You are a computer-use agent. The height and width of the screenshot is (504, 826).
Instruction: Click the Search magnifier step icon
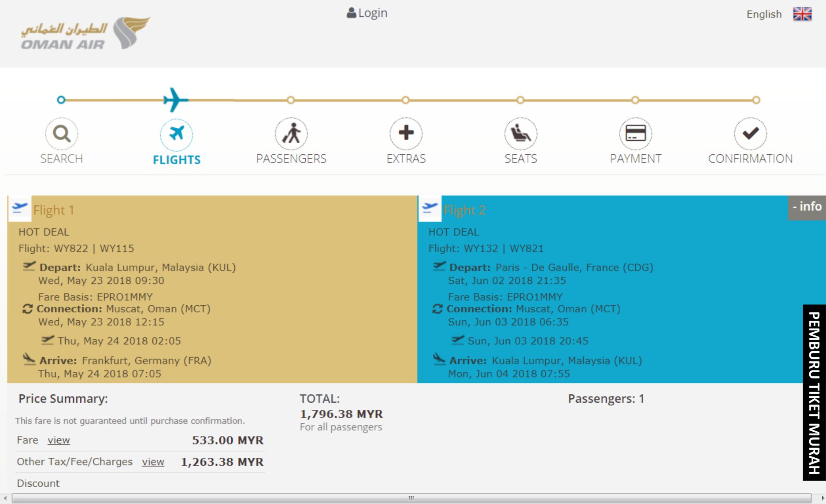[62, 133]
